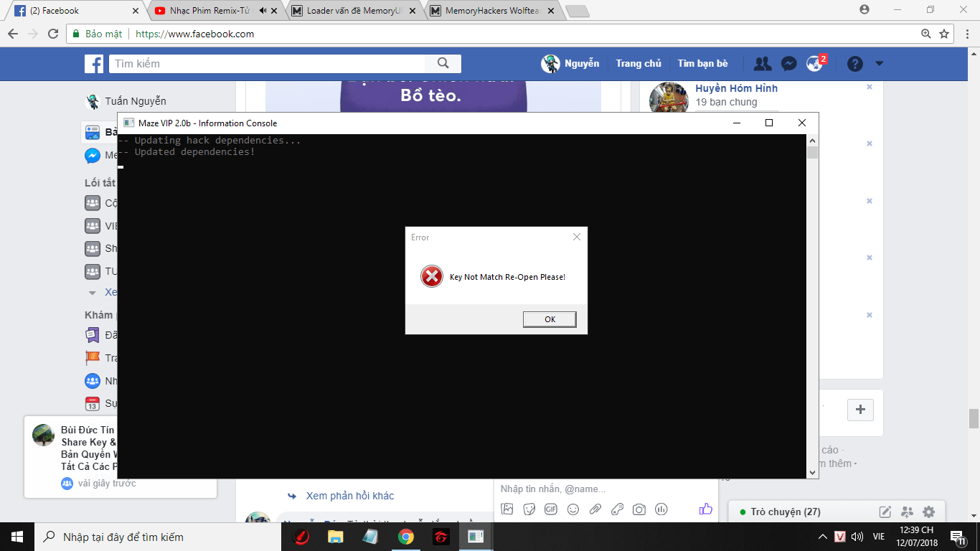
Task: Click Xem phản hồi khác link
Action: click(x=350, y=496)
